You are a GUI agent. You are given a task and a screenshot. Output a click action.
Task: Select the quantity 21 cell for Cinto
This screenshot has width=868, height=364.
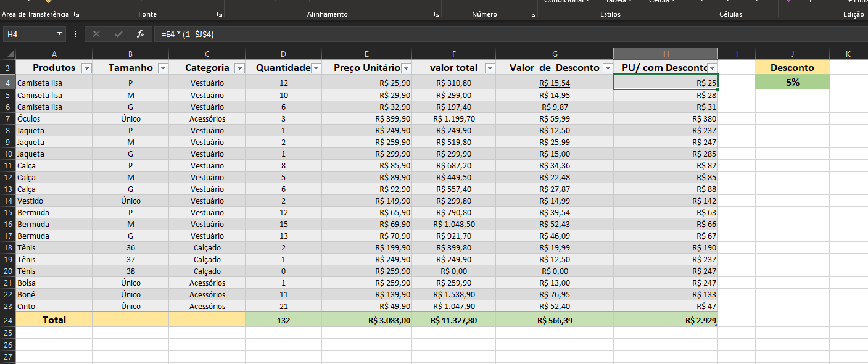[x=283, y=306]
